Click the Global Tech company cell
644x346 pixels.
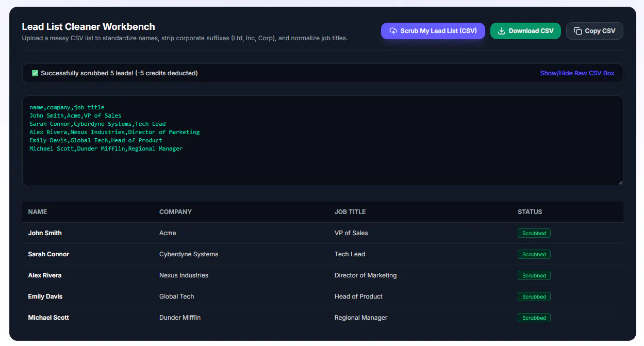coord(176,296)
